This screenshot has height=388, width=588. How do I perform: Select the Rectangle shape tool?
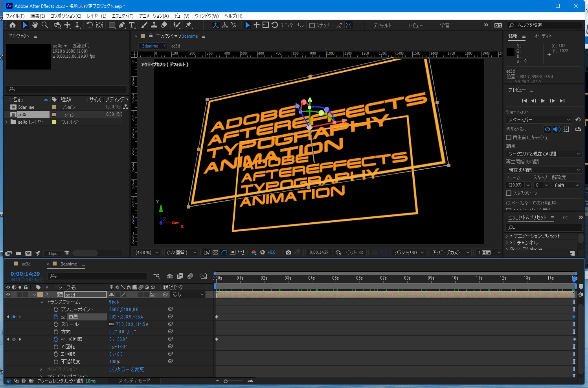pos(112,25)
